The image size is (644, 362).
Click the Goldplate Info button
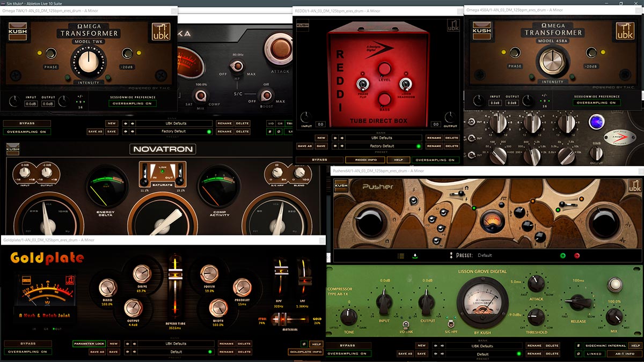click(x=306, y=352)
